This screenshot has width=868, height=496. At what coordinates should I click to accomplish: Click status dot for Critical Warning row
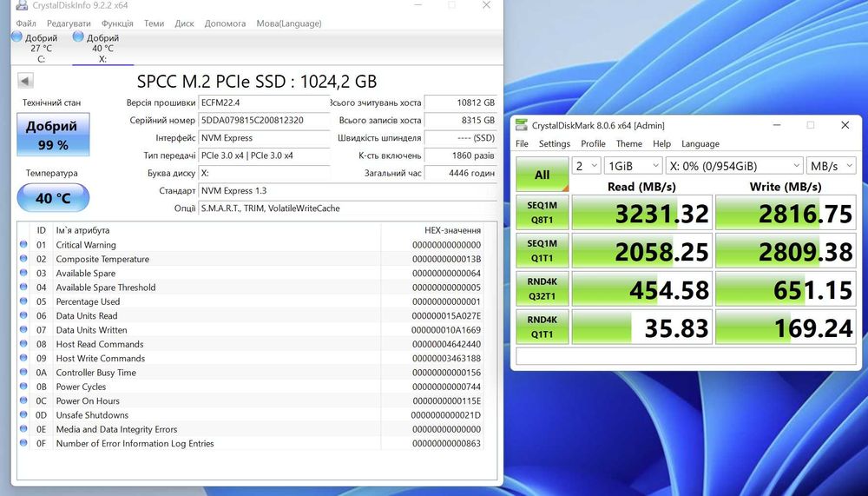click(23, 244)
